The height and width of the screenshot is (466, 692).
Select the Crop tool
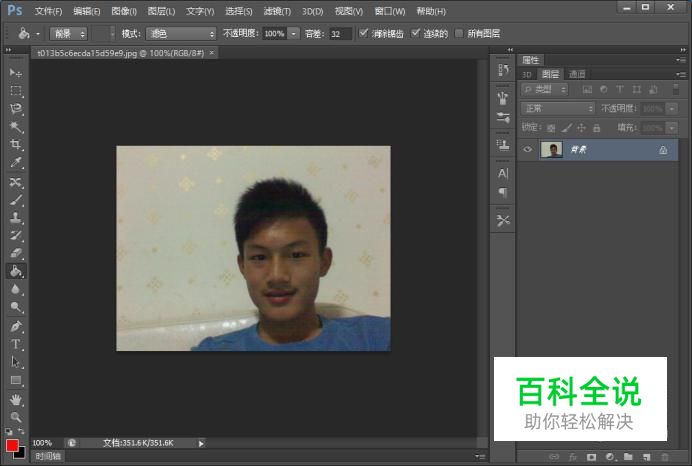point(16,145)
